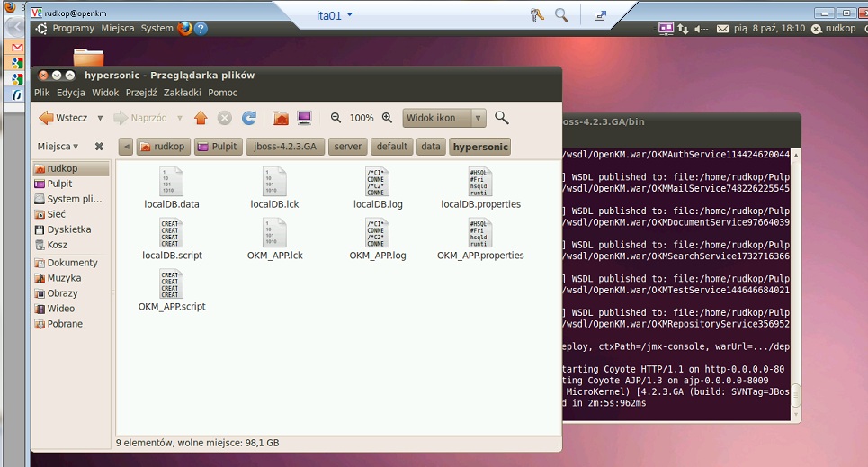Jump to jboss-4.2.3.GA path button
Image resolution: width=868 pixels, height=467 pixels.
pos(285,147)
